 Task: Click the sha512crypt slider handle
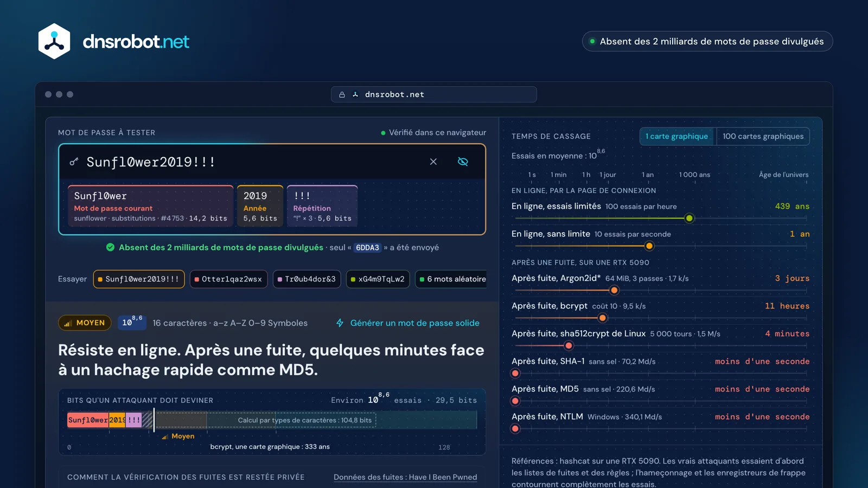[x=569, y=345]
